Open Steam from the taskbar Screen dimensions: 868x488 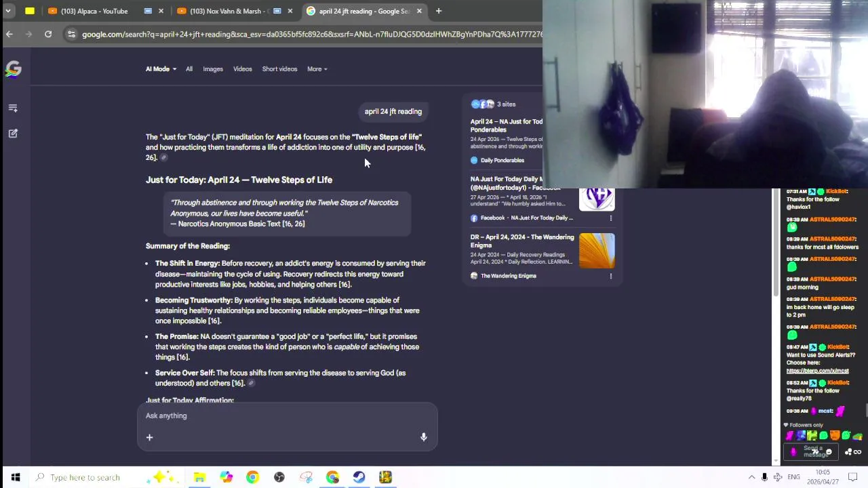tap(359, 478)
